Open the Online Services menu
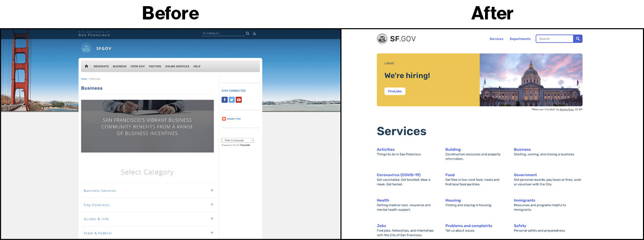The width and height of the screenshot is (644, 240). (x=177, y=67)
